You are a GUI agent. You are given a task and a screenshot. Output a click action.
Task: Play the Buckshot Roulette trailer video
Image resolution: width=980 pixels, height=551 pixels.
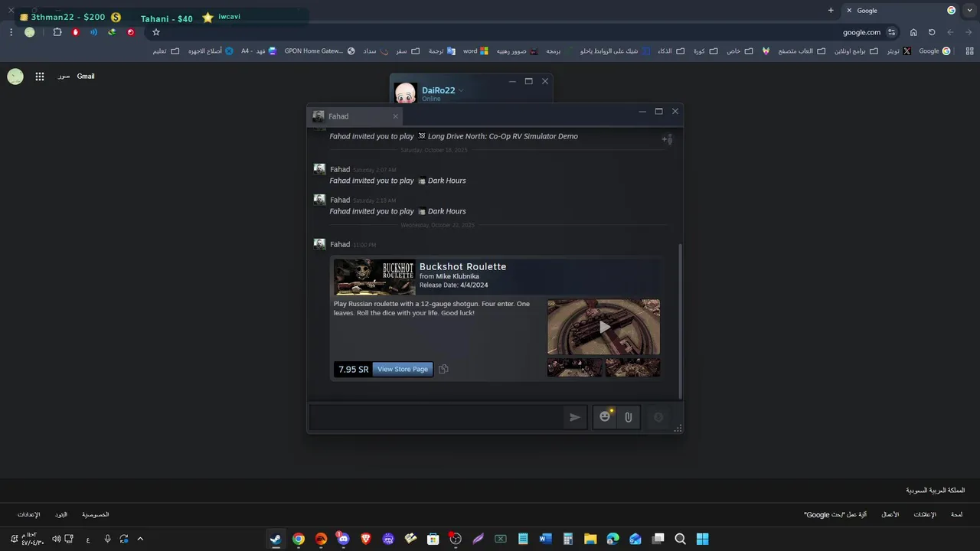(603, 327)
